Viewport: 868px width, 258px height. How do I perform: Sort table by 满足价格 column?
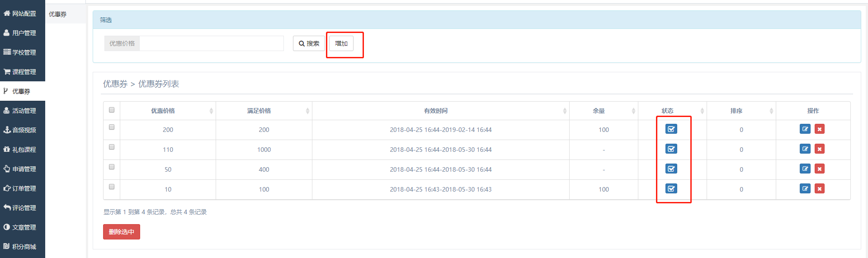coord(264,111)
